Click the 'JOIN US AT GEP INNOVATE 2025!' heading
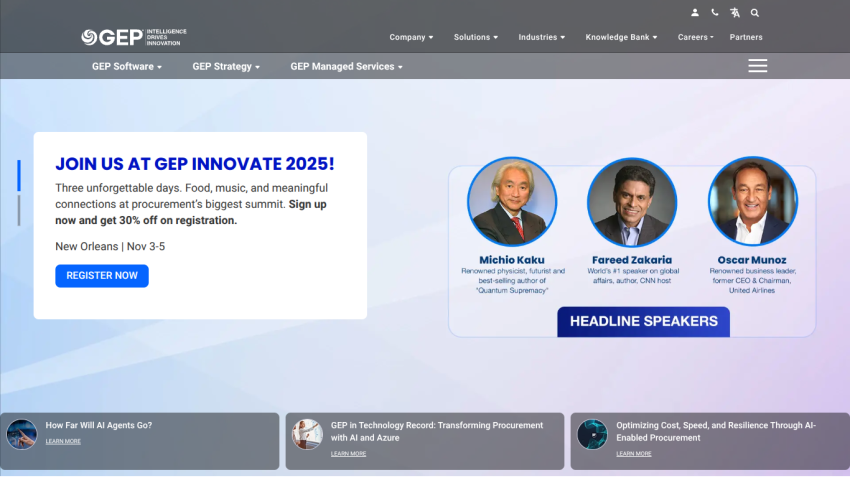Screen dimensions: 850x478 click(195, 164)
